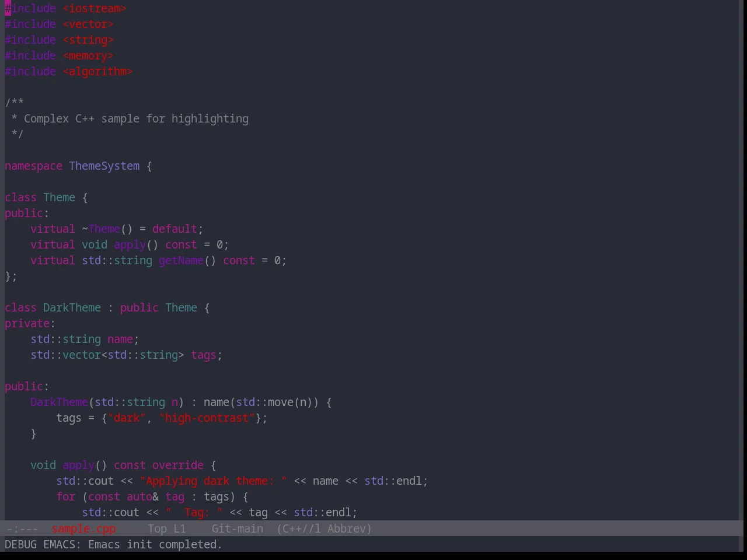Click the closing '};' of class Theme
The width and height of the screenshot is (747, 560).
[x=11, y=276]
